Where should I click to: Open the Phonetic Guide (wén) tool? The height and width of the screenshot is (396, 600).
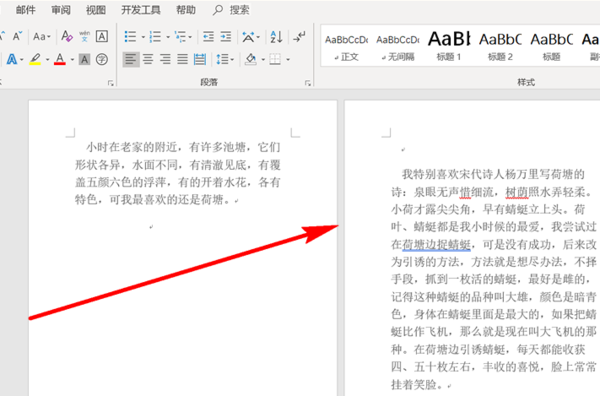point(85,36)
